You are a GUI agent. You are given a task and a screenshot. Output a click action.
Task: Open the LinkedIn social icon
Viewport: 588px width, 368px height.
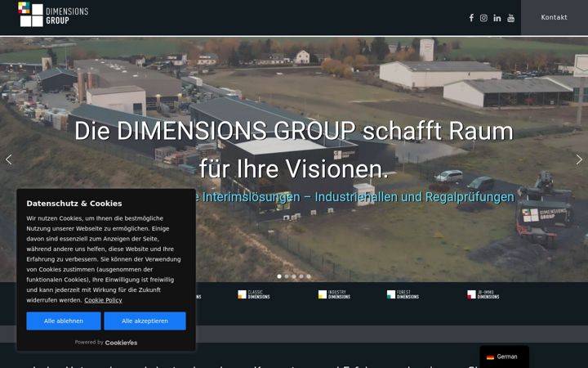coord(497,18)
